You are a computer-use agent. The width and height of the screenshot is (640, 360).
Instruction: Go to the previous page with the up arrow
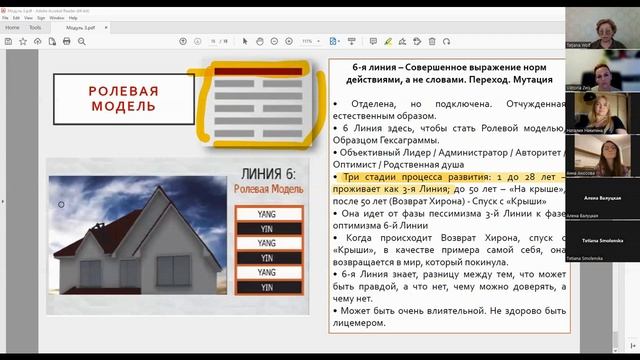pos(183,41)
